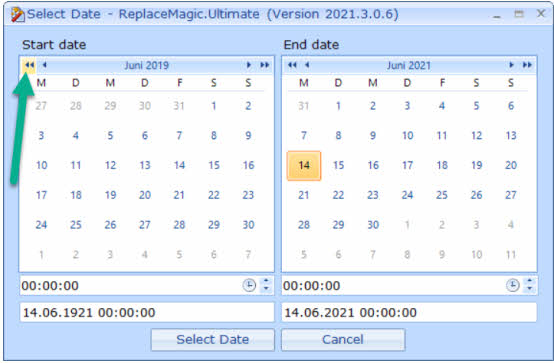This screenshot has height=363, width=554.
Task: Pick greyed day 11 of July in End calendar
Action: [x=511, y=254]
